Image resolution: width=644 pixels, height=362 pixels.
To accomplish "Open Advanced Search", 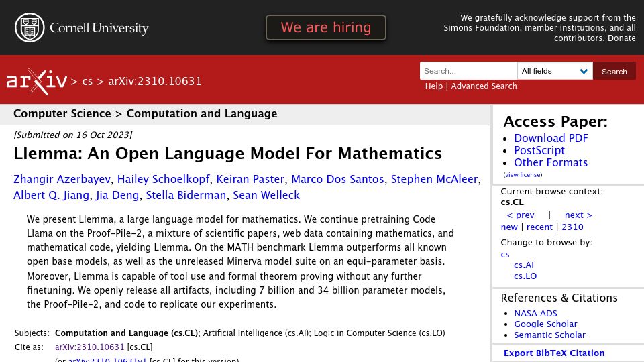I will (x=484, y=86).
